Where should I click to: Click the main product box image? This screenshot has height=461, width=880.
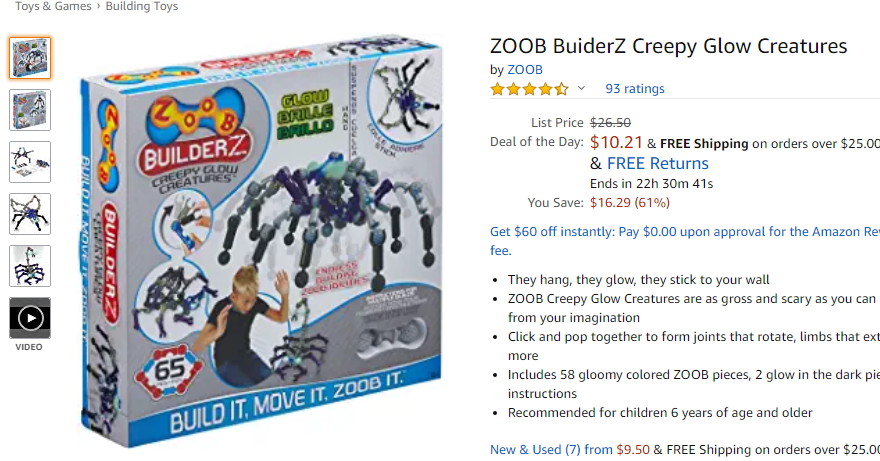pyautogui.click(x=261, y=240)
